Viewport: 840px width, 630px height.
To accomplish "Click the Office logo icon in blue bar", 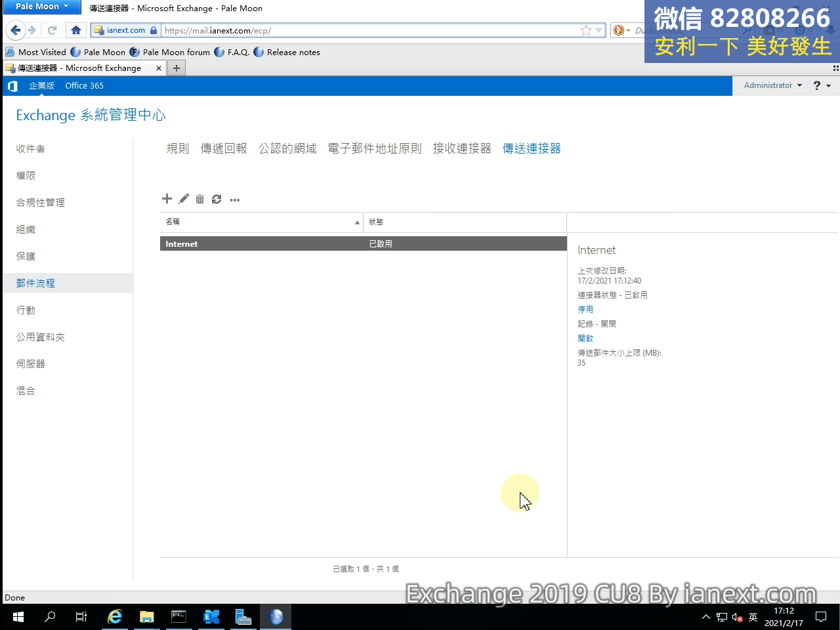I will click(12, 86).
